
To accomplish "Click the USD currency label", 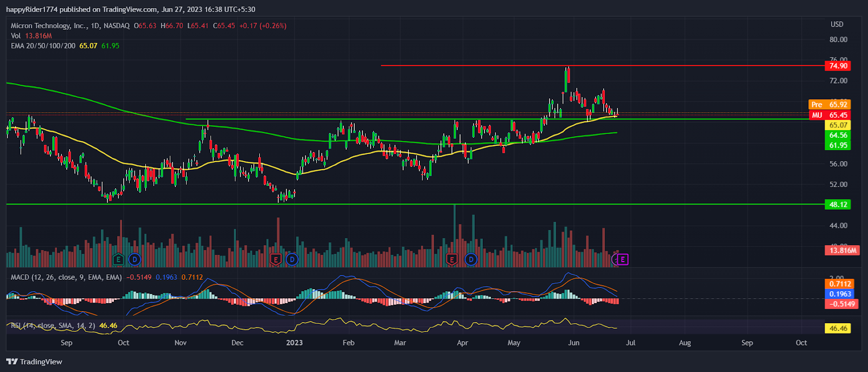I will (837, 24).
